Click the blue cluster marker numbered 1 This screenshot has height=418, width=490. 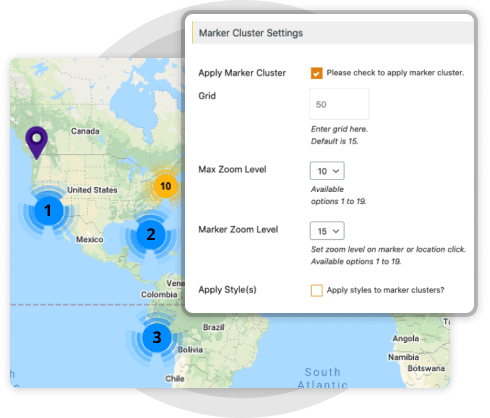pos(48,211)
